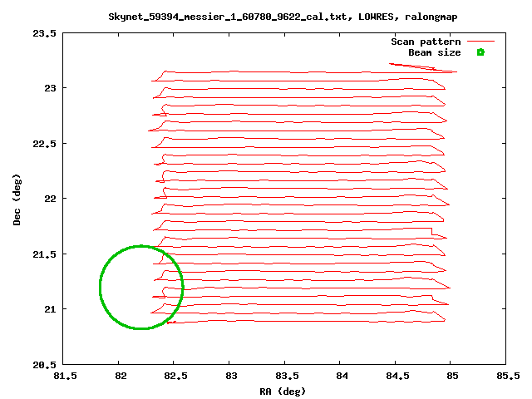Click the 84.5 x-axis tick label
The height and width of the screenshot is (399, 532).
(397, 376)
